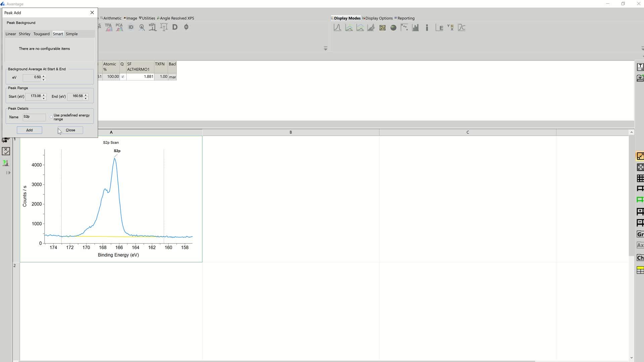Enable Use predefined energy range checkbox

point(51,117)
